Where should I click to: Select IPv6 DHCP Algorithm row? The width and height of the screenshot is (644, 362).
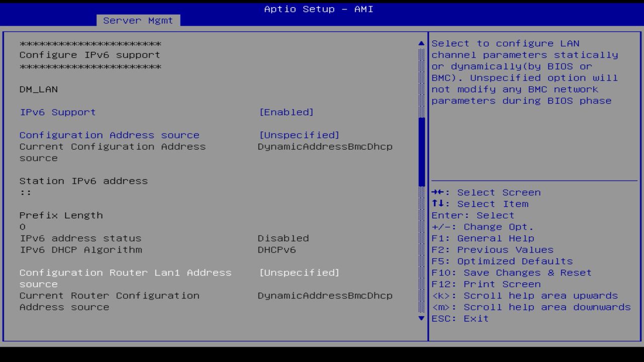point(80,249)
